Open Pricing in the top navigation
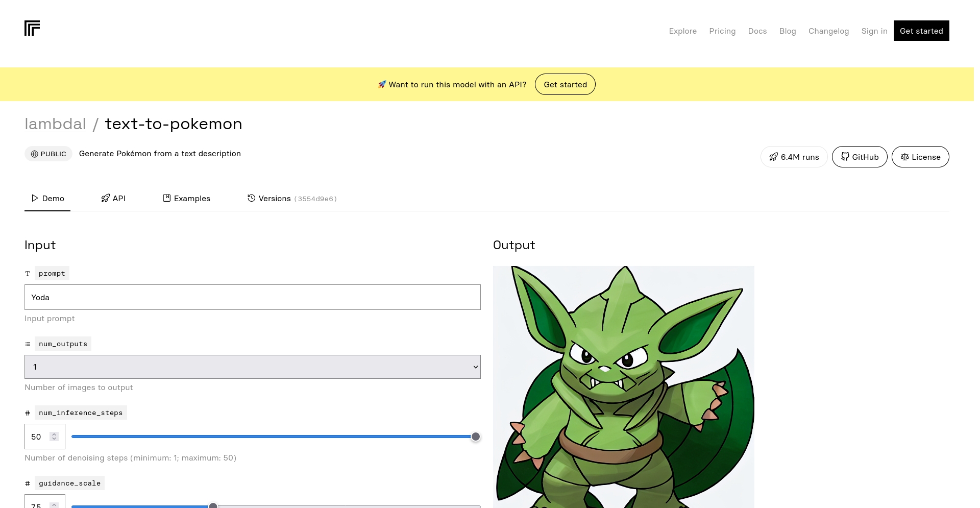This screenshot has height=508, width=980. coord(722,31)
